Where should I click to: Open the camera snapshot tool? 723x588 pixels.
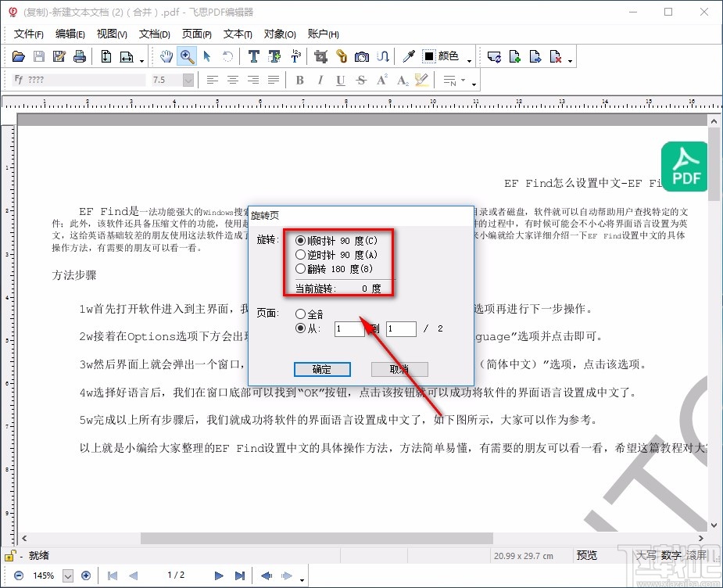[x=362, y=56]
